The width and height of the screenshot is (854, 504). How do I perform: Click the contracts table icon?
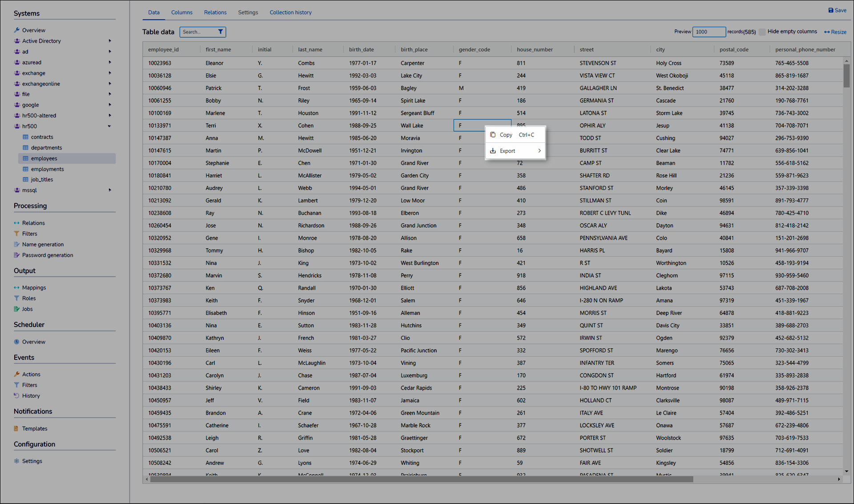click(x=25, y=137)
